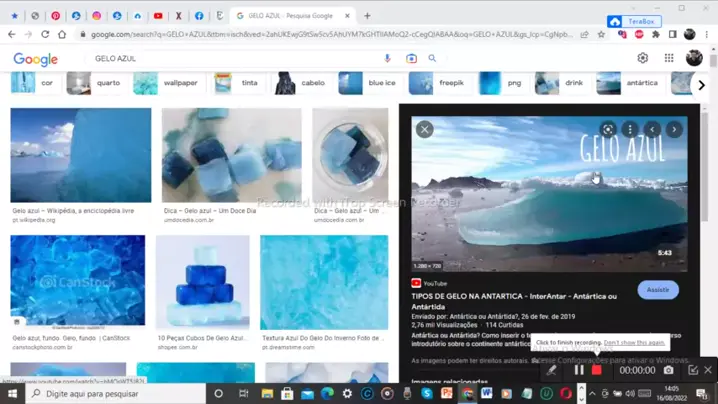Screen dimensions: 718x404
Task: Filter results by 'freepik' chip
Action: click(440, 83)
